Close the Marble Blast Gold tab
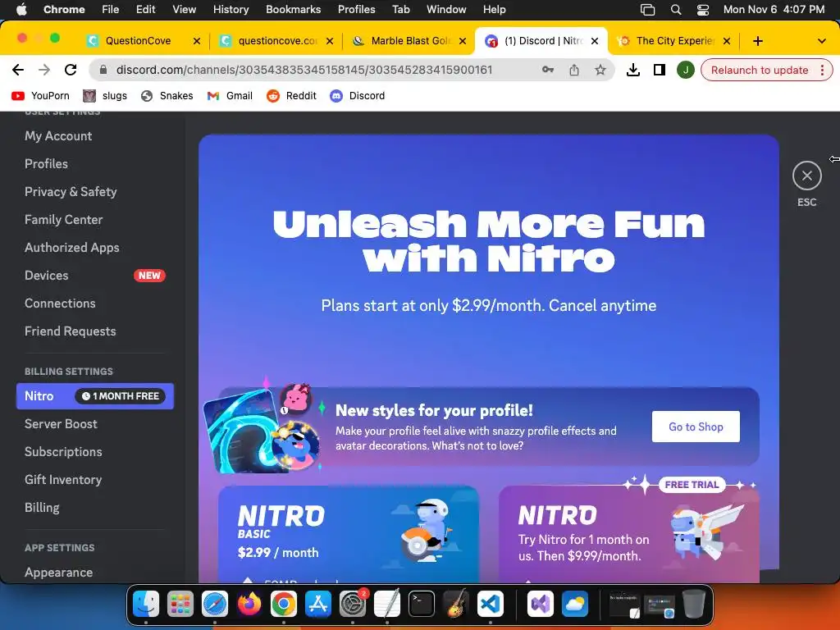Image resolution: width=840 pixels, height=630 pixels. (x=463, y=41)
